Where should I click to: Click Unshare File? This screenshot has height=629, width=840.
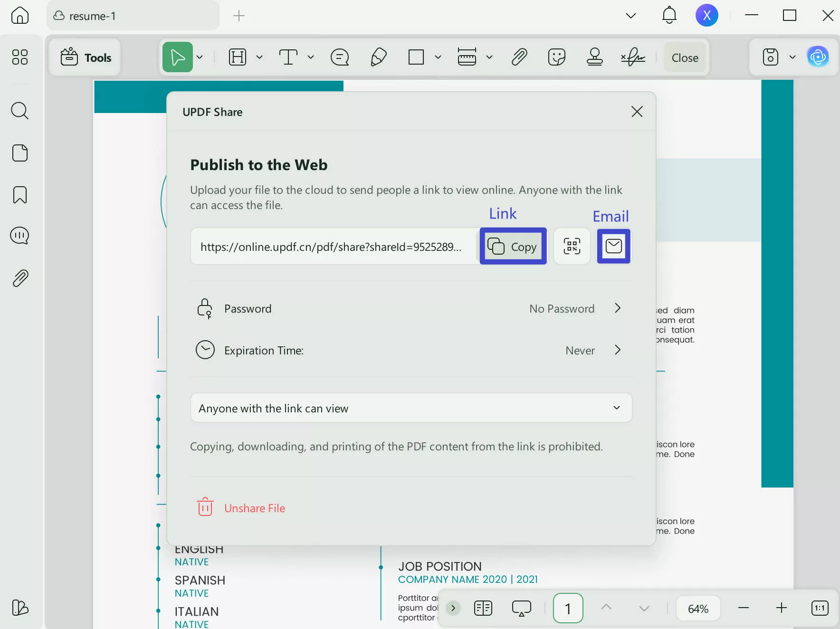241,508
